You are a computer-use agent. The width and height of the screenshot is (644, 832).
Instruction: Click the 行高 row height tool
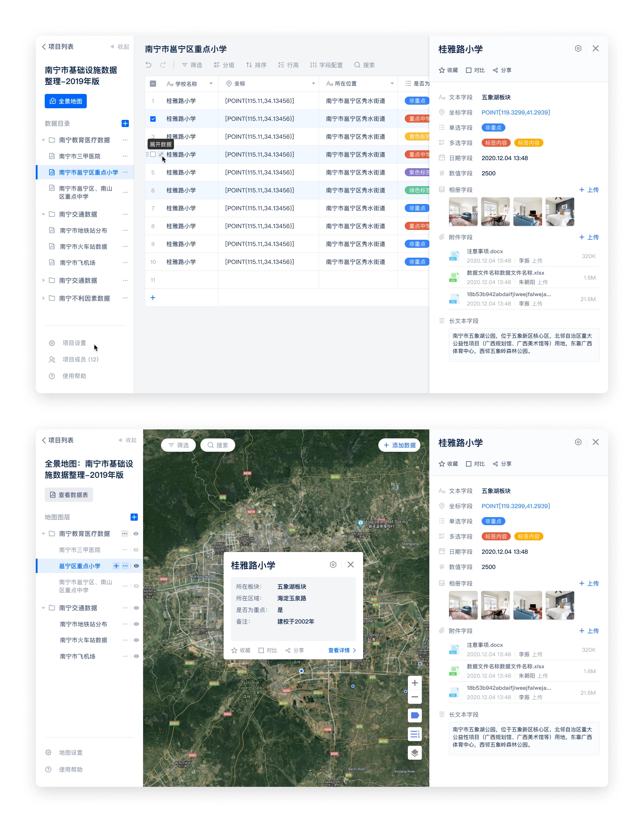288,65
